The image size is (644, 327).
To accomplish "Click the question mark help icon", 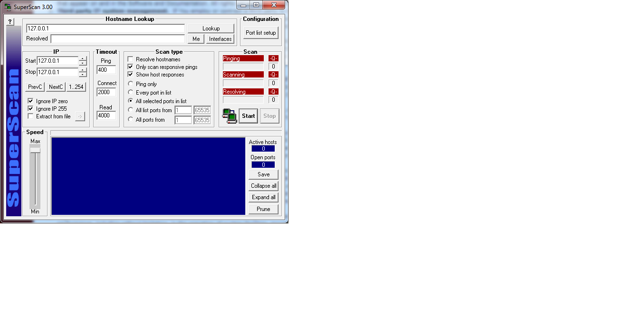I will [x=10, y=22].
